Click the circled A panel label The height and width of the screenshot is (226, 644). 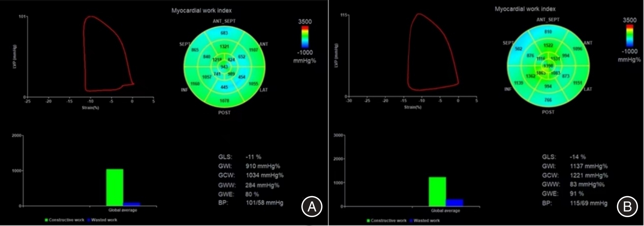(311, 206)
